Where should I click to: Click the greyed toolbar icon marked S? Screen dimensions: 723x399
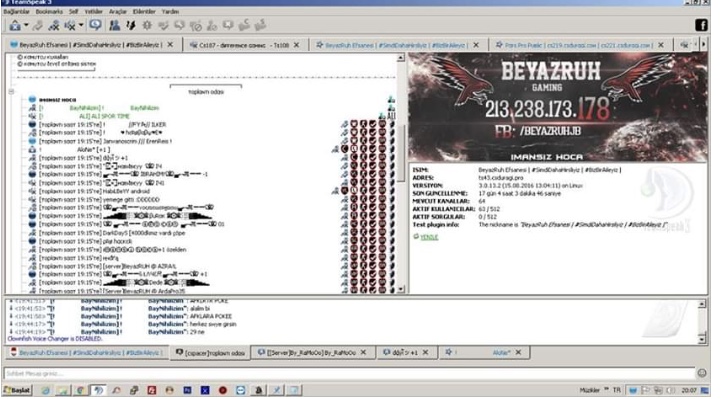[261, 25]
